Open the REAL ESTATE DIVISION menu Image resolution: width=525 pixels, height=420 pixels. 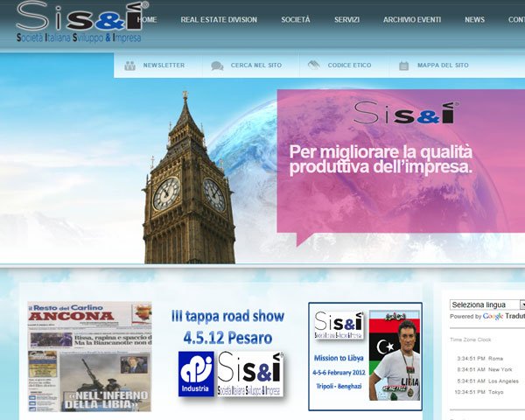[x=219, y=20]
